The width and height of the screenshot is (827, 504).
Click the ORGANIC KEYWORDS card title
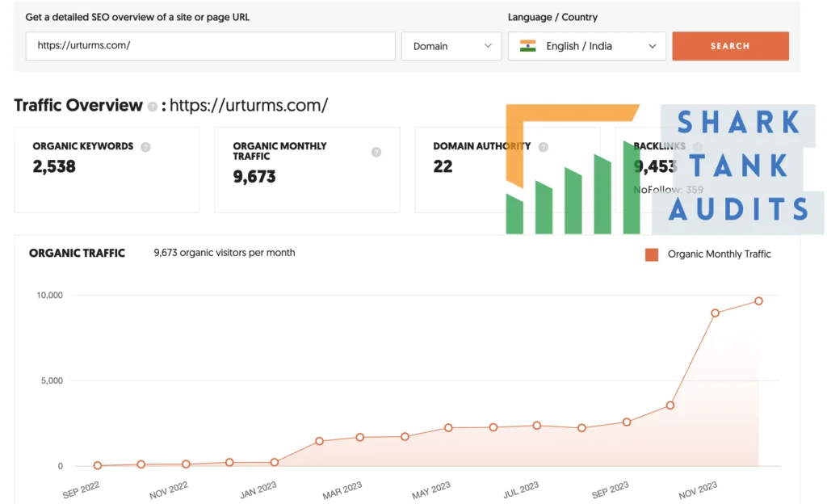(x=83, y=146)
